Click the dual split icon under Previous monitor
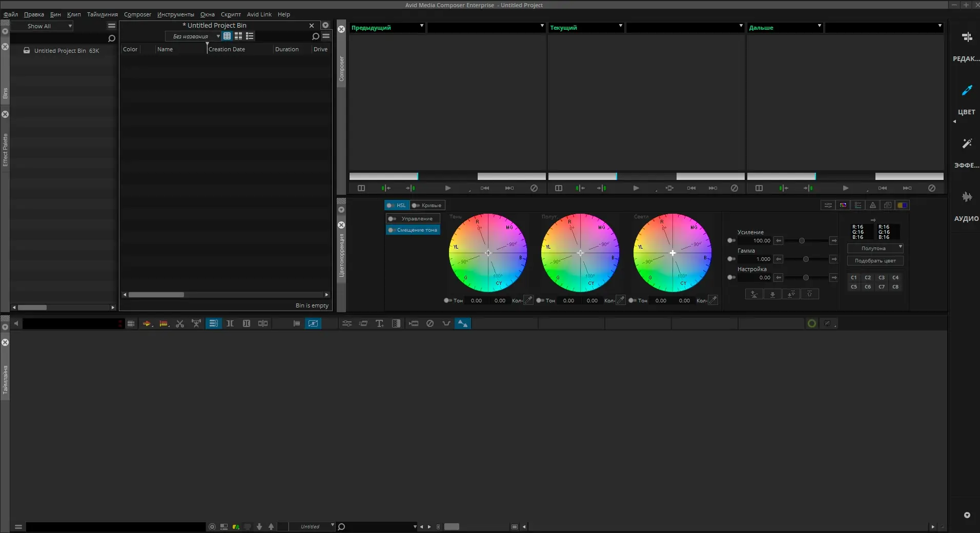The width and height of the screenshot is (980, 533). coord(361,188)
